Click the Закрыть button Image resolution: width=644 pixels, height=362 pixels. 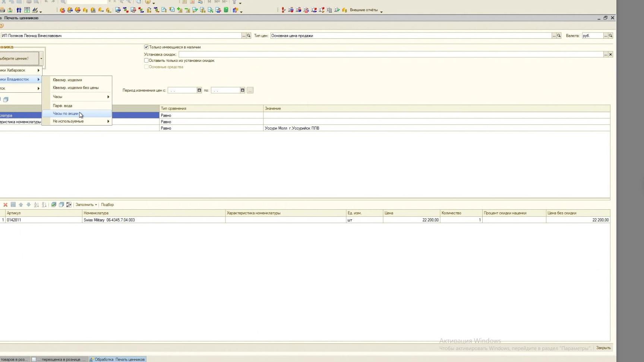603,348
